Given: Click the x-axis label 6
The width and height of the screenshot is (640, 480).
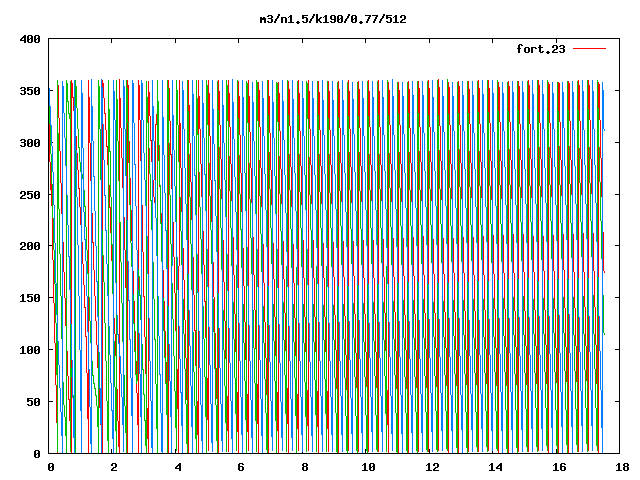Looking at the screenshot, I should tap(241, 467).
